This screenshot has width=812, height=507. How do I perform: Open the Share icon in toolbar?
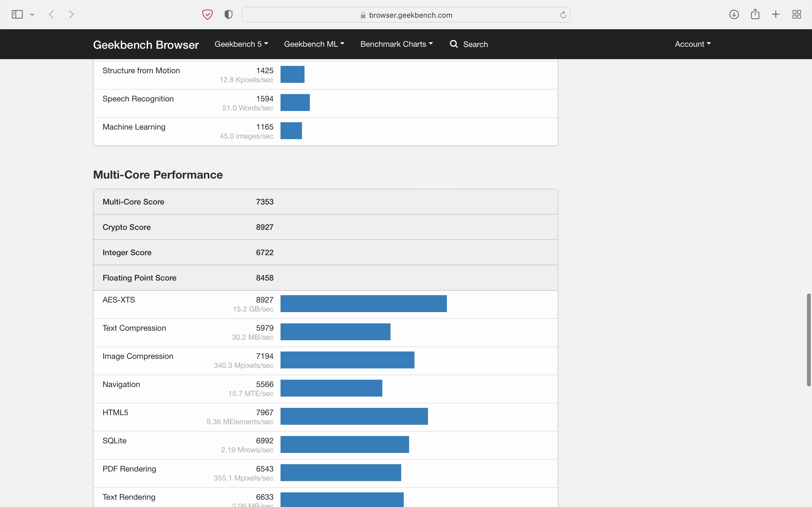click(x=755, y=14)
